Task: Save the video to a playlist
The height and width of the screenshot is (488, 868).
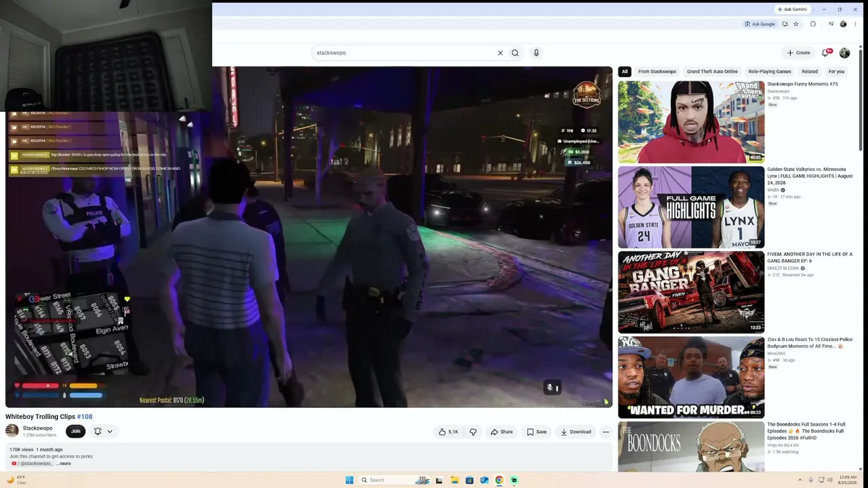Action: [x=536, y=432]
